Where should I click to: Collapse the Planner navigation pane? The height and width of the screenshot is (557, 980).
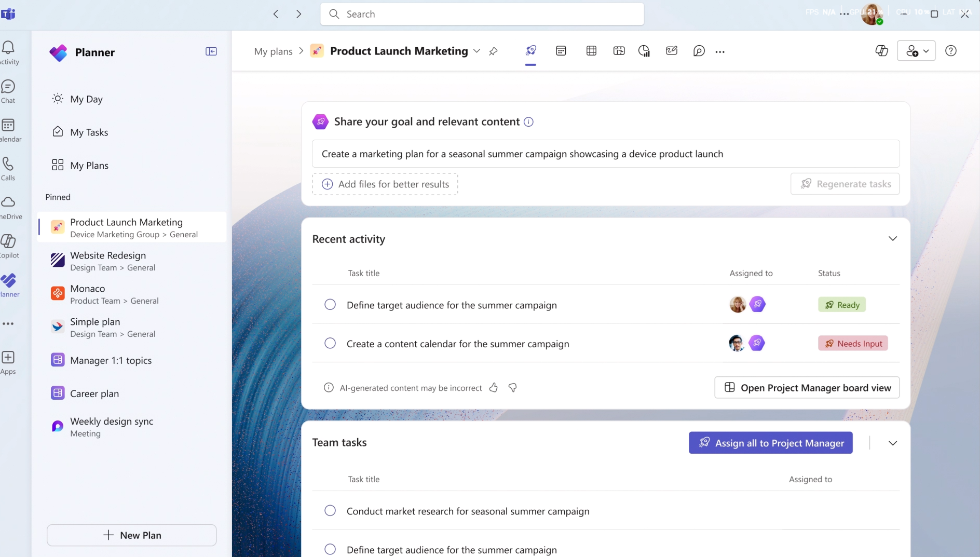coord(211,51)
